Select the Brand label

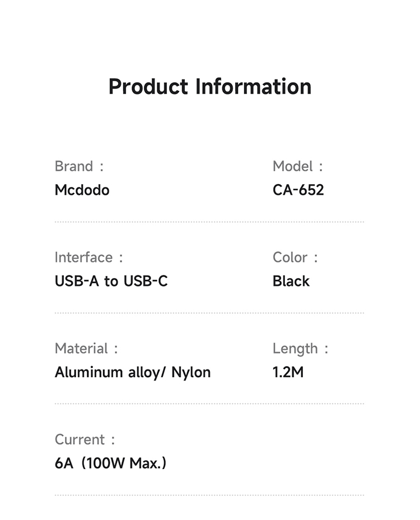(x=74, y=166)
